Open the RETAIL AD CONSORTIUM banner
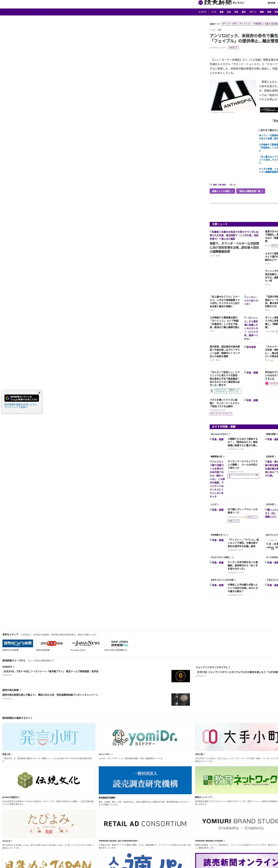Image resolution: width=278 pixels, height=868 pixels. point(145,824)
